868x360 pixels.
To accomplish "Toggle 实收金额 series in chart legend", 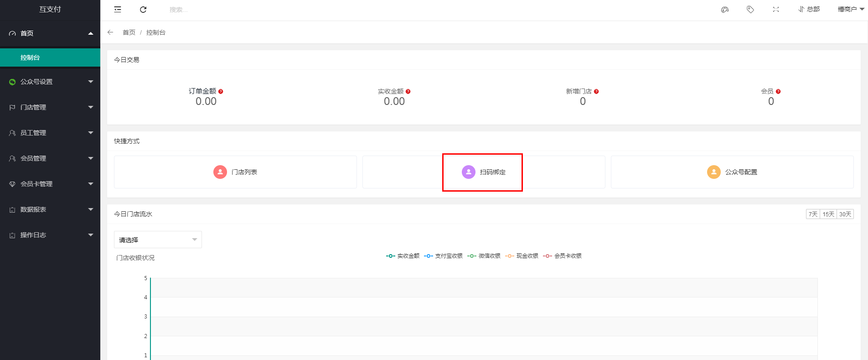I will pyautogui.click(x=403, y=256).
